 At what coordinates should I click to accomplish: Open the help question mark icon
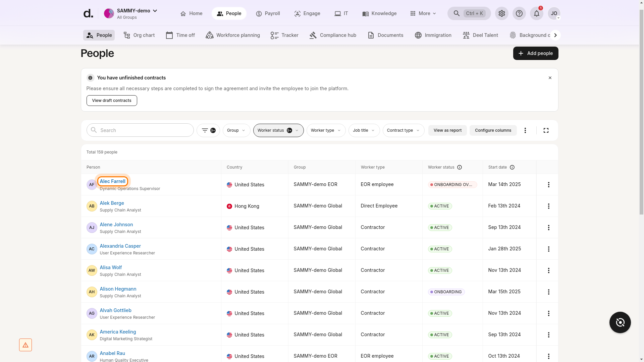tap(519, 13)
